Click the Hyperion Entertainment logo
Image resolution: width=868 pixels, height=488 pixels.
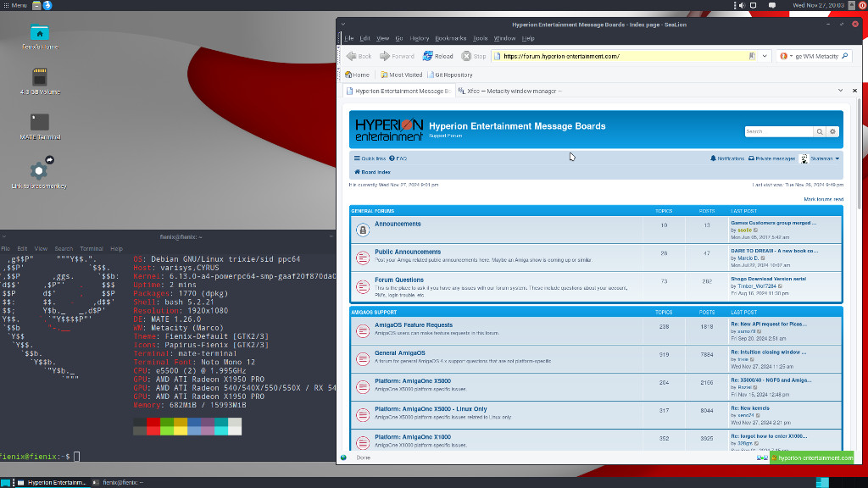pos(389,130)
